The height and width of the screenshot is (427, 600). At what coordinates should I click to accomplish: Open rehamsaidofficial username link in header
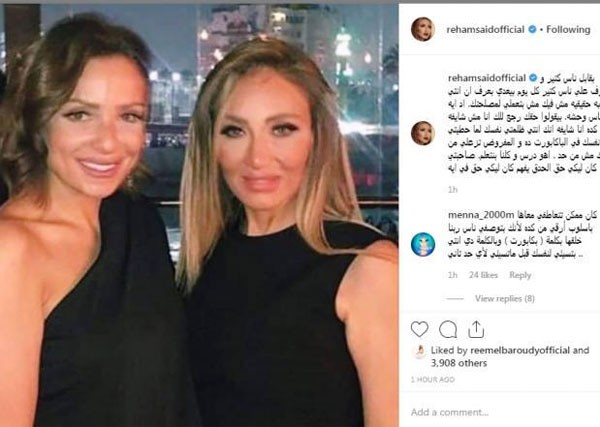(x=485, y=29)
